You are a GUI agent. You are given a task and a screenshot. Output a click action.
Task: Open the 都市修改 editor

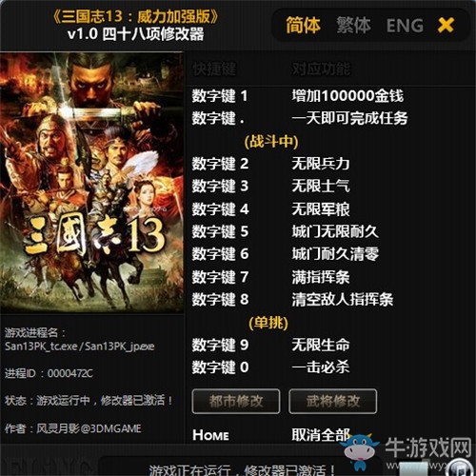click(236, 401)
